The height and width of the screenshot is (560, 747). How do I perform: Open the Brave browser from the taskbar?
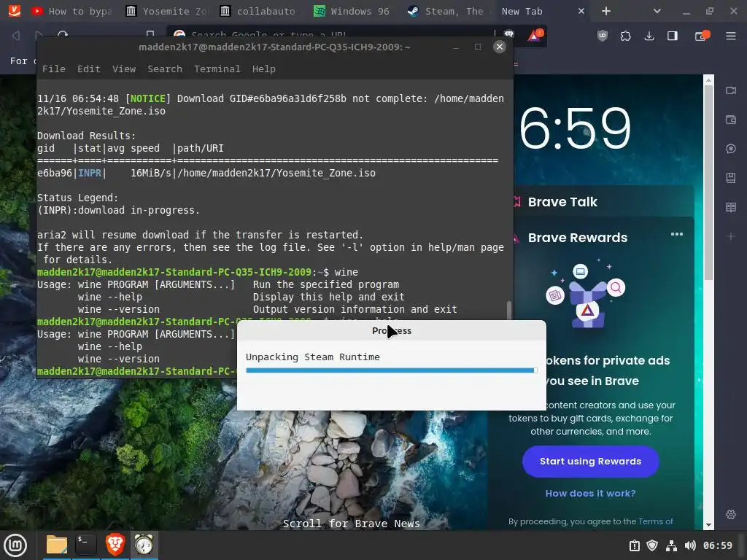[x=115, y=545]
